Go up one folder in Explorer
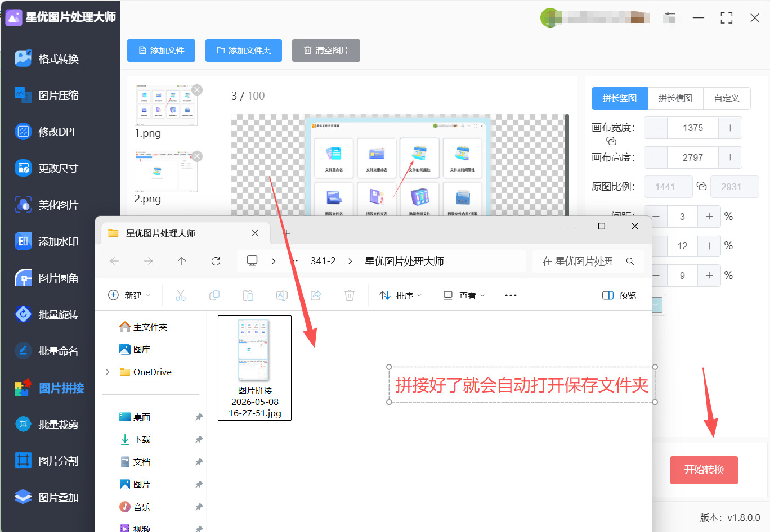Viewport: 770px width, 532px height. 182,261
